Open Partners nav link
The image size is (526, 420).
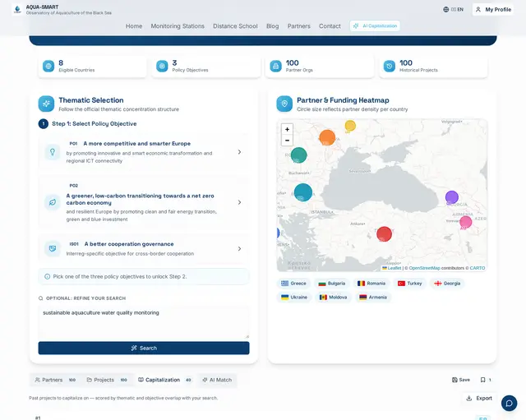[298, 25]
